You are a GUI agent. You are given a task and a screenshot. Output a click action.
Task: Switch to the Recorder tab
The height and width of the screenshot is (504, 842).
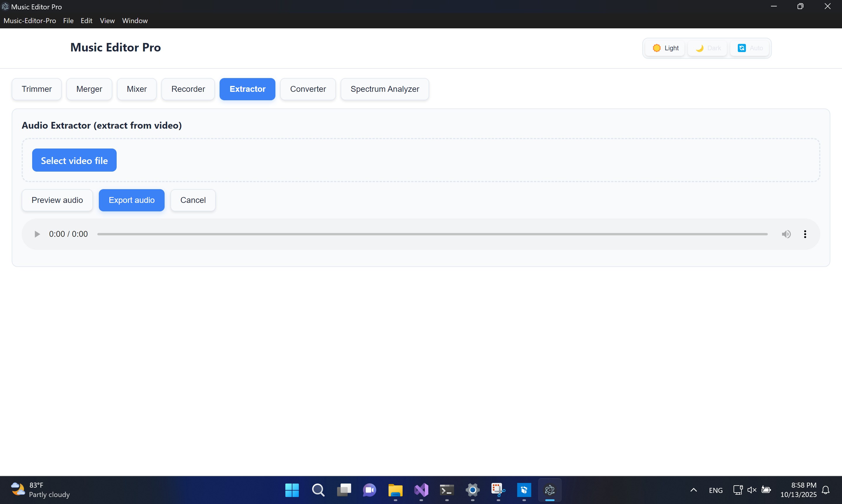(188, 89)
